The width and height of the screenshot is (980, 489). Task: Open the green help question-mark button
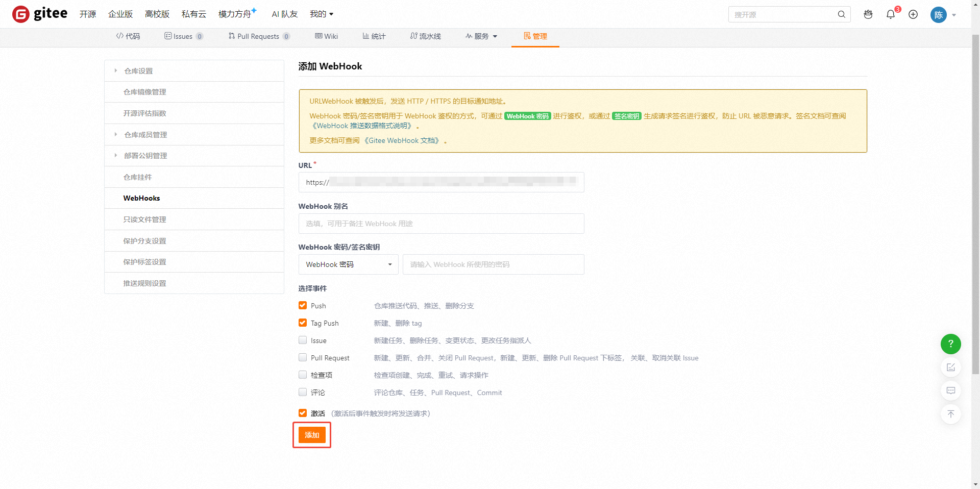[950, 344]
